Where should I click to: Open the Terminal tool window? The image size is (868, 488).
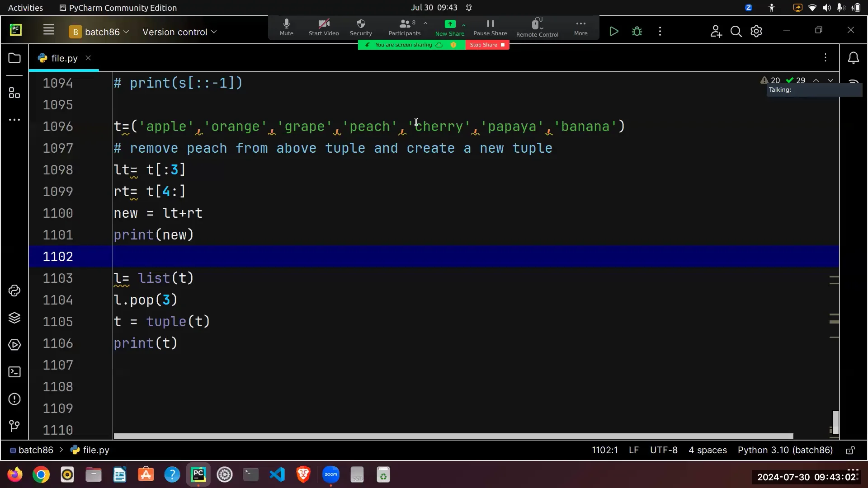click(14, 371)
